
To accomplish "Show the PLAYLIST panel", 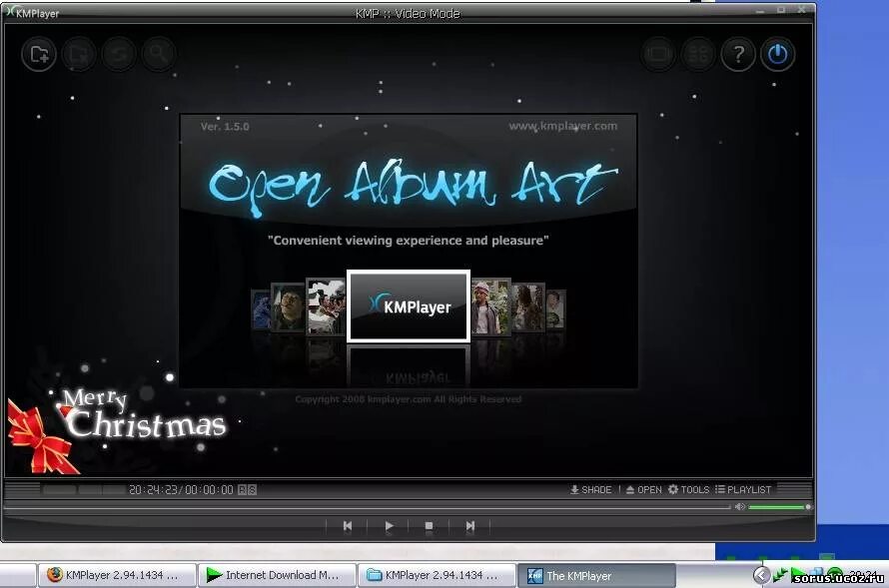I will pos(743,489).
